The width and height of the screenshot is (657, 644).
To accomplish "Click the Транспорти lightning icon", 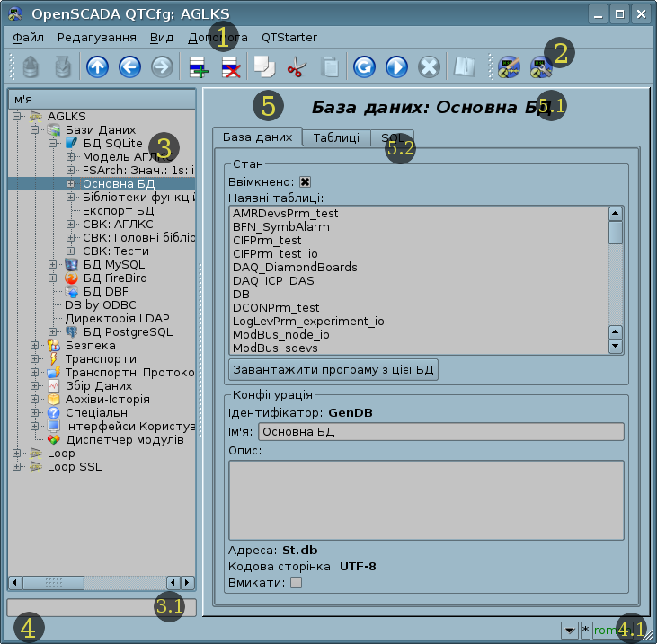I will coord(54,359).
